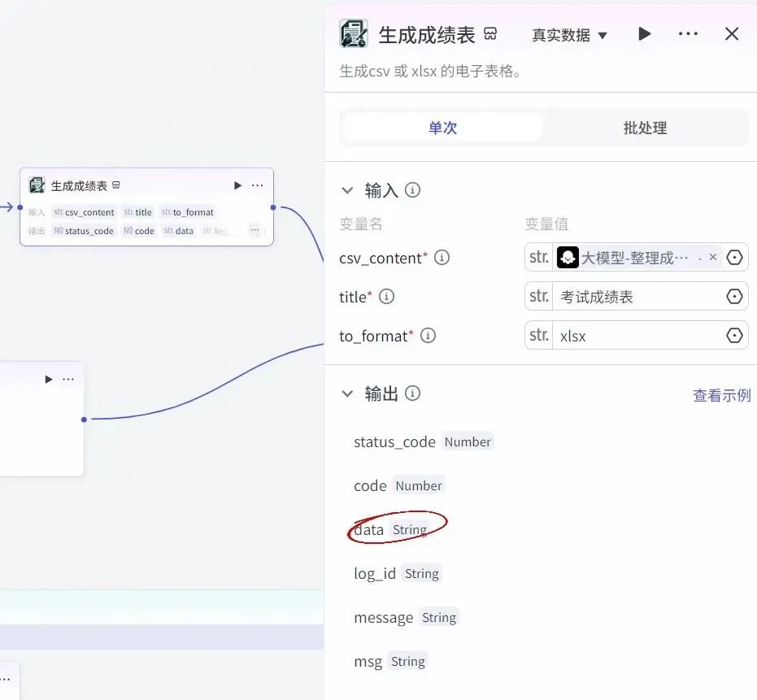The height and width of the screenshot is (700, 757).
Task: Select the data String output
Action: click(391, 529)
